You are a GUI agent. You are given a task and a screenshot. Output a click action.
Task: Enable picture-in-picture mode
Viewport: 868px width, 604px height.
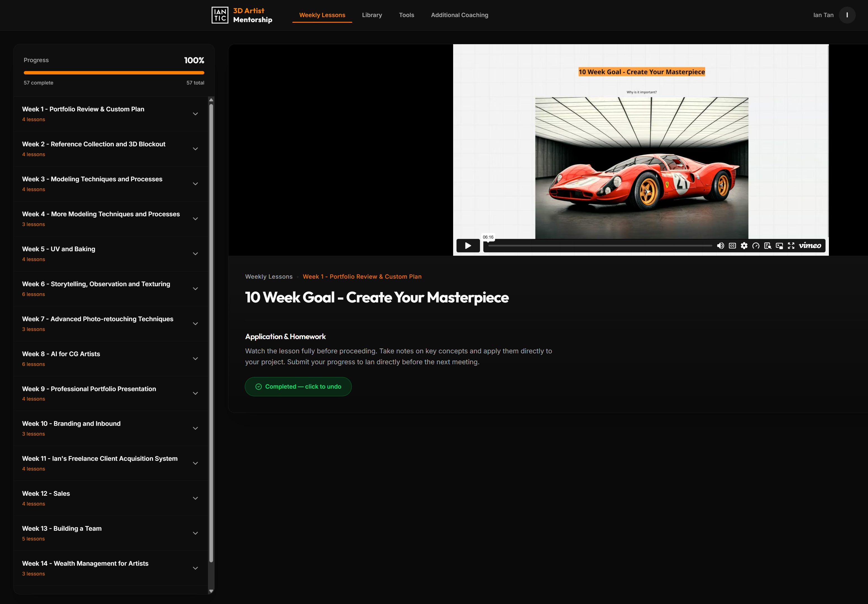click(779, 246)
